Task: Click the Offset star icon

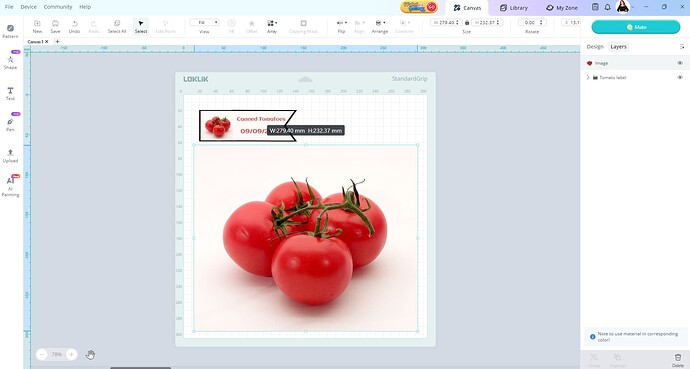Action: pyautogui.click(x=251, y=26)
